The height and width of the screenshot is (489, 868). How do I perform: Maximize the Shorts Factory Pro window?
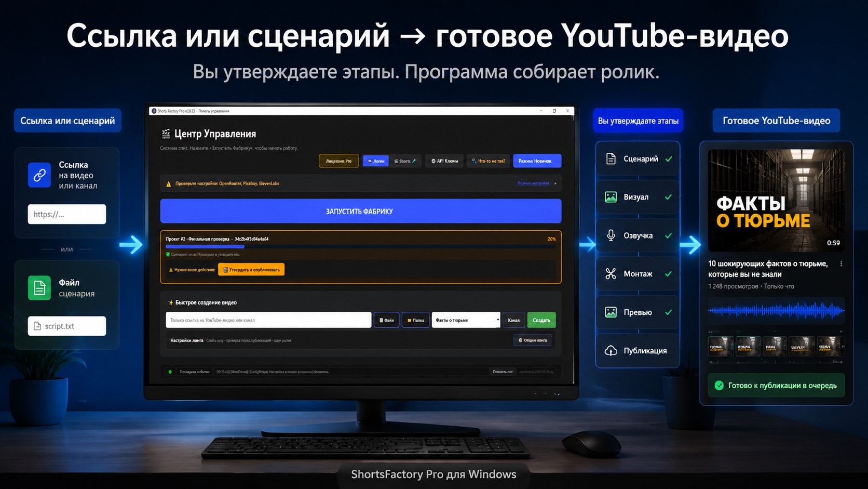(x=554, y=111)
